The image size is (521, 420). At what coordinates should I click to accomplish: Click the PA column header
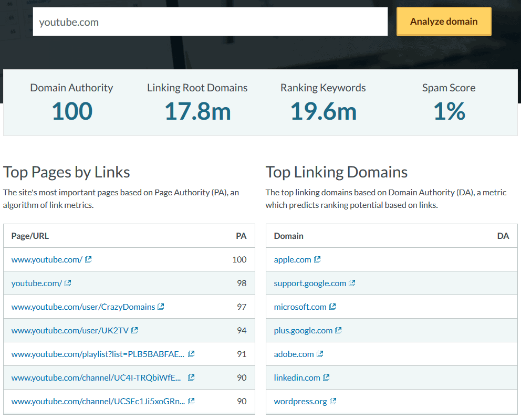pos(241,236)
